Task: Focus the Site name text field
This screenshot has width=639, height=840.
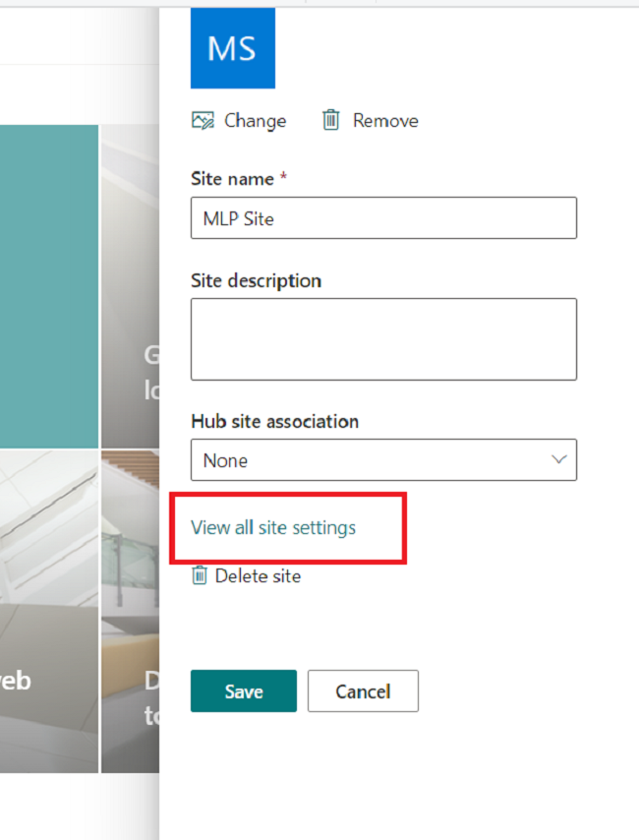Action: (x=383, y=218)
